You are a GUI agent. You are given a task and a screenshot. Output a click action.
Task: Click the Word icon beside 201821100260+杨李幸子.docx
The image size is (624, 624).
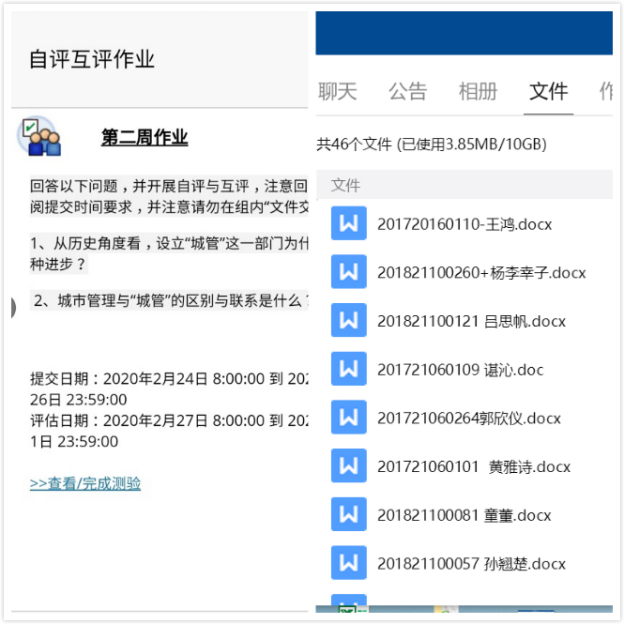click(x=348, y=272)
